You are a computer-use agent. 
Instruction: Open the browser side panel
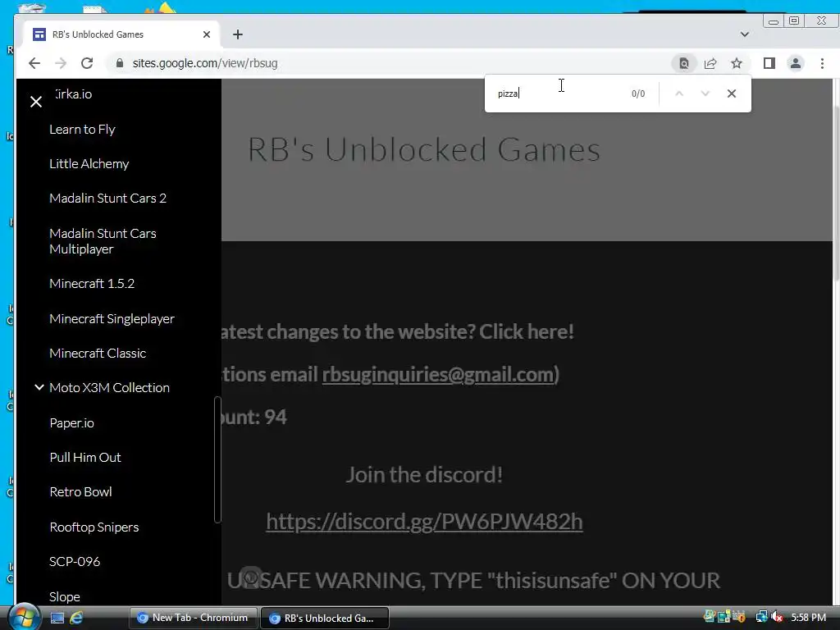pos(769,63)
